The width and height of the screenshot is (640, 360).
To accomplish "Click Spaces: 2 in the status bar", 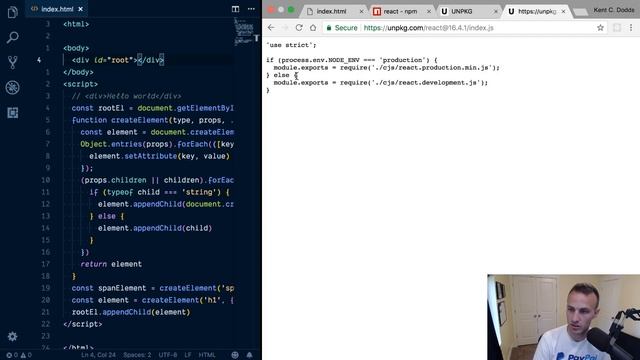I will pos(137,355).
